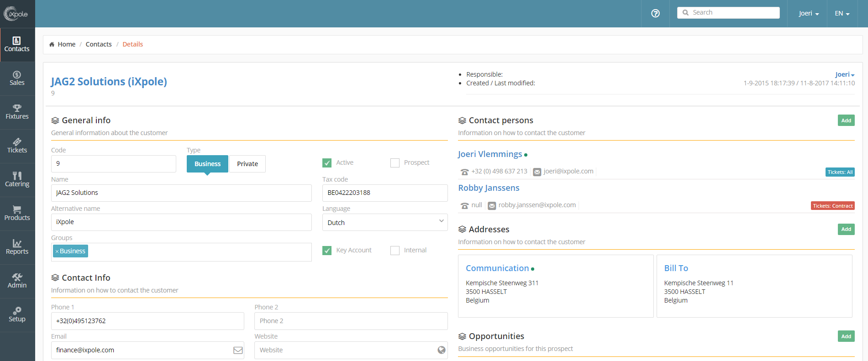Click the Code input field
This screenshot has height=361, width=868.
(x=114, y=164)
